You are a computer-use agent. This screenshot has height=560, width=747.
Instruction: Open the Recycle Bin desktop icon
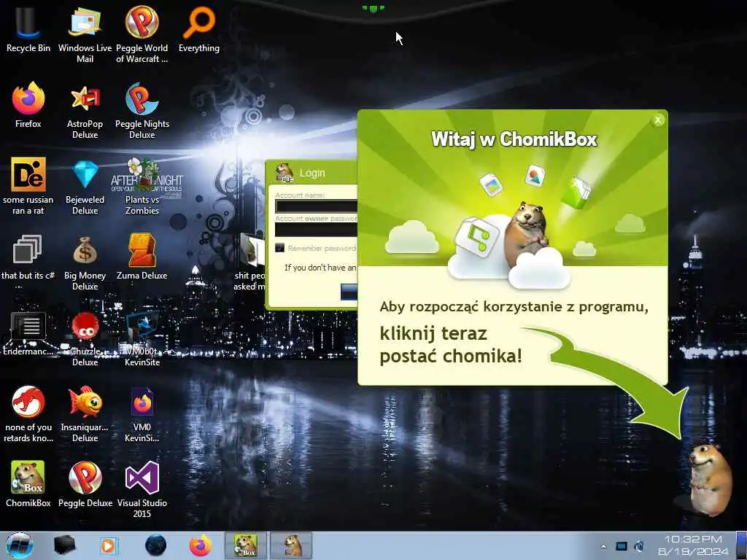coord(28,28)
